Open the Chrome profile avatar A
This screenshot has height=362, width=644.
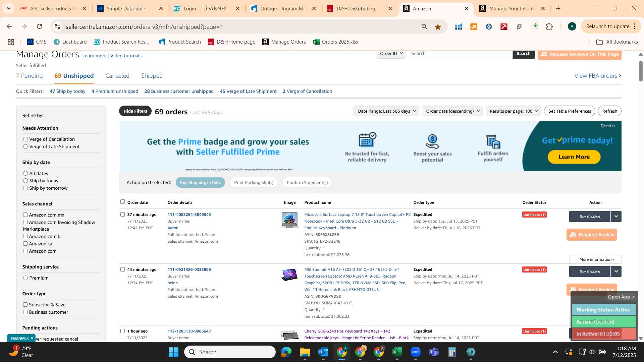pyautogui.click(x=572, y=26)
